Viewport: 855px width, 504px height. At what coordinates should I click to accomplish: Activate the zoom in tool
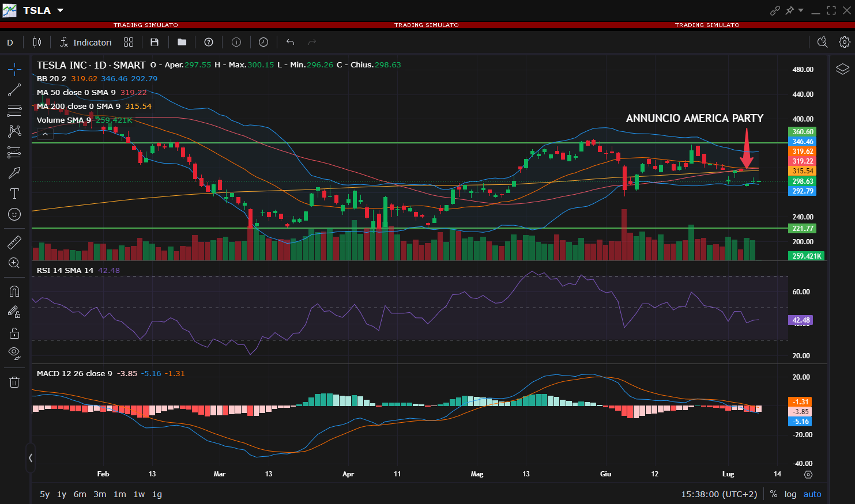point(14,263)
